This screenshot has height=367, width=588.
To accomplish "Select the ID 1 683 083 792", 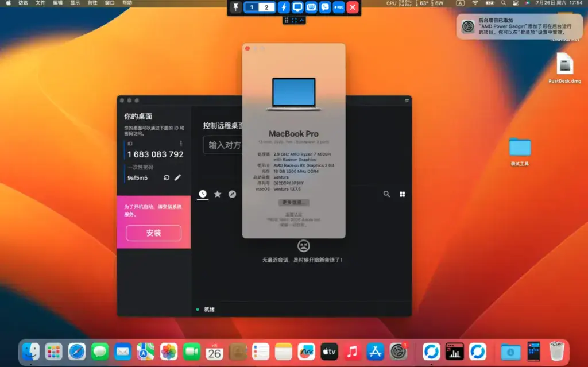I will pyautogui.click(x=155, y=154).
